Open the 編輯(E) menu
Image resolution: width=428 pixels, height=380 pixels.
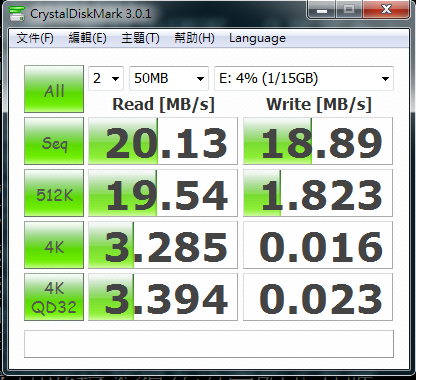pyautogui.click(x=88, y=38)
